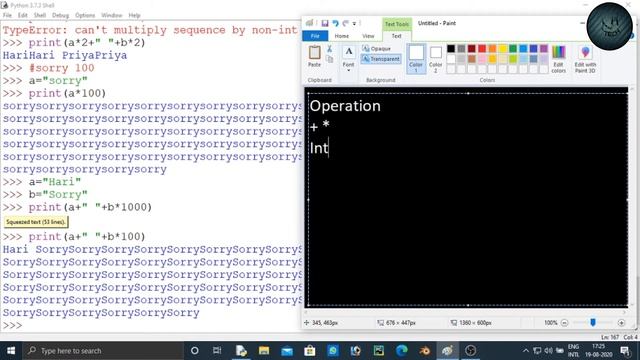Image resolution: width=640 pixels, height=360 pixels.
Task: Pick the red color swatch
Action: point(482,49)
